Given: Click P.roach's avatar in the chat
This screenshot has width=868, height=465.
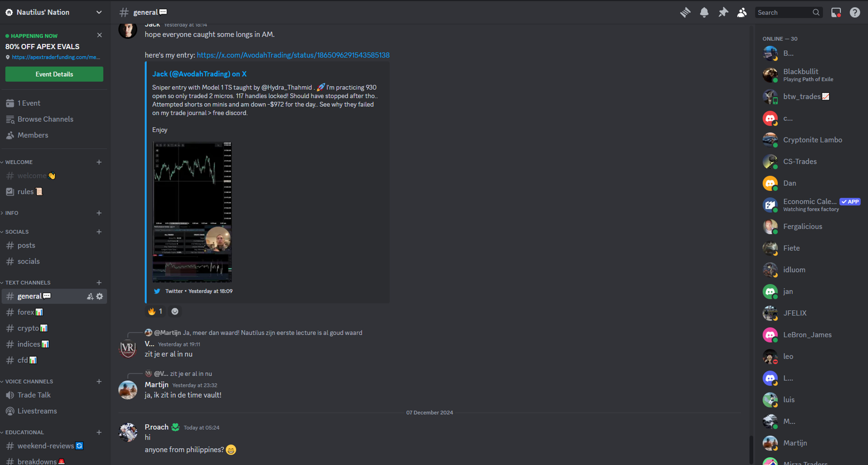Looking at the screenshot, I should click(128, 432).
